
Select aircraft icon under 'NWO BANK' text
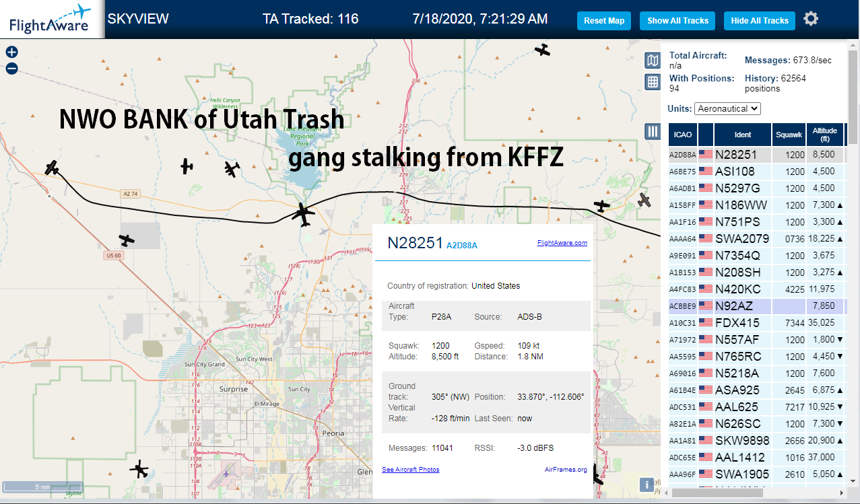[187, 166]
